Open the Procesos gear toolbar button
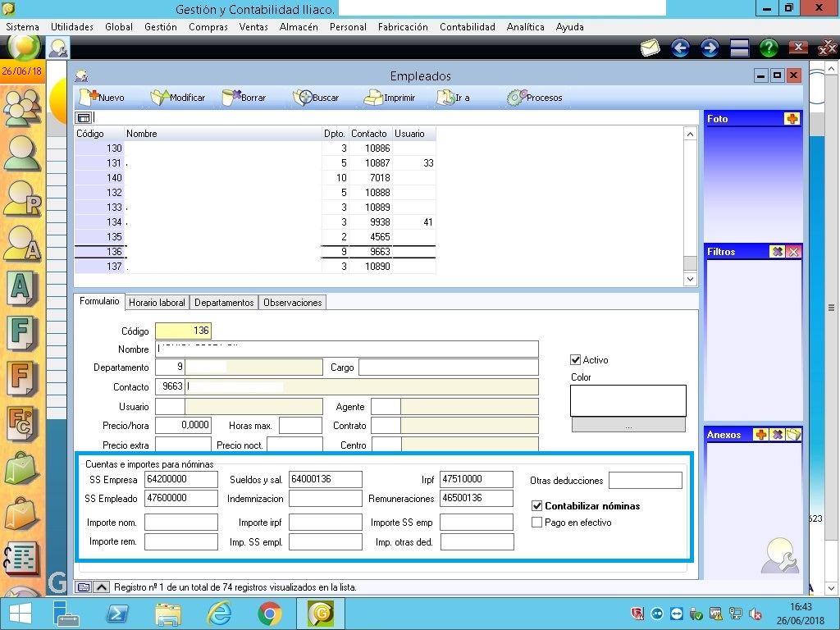The height and width of the screenshot is (630, 840). [535, 98]
